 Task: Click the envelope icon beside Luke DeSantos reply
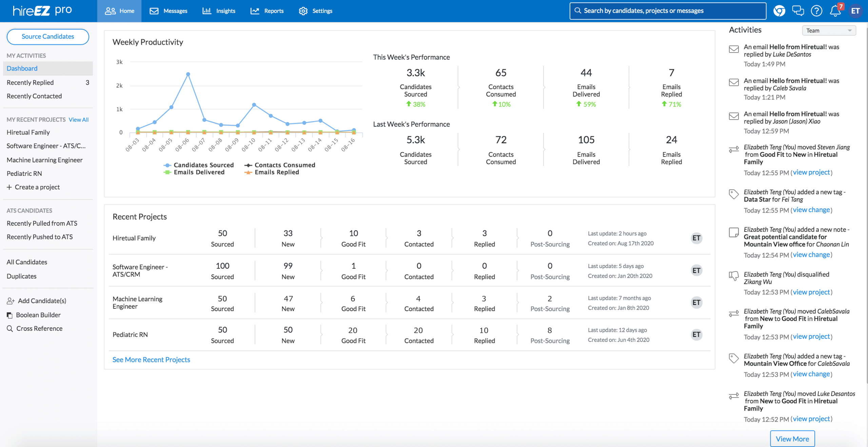[734, 49]
